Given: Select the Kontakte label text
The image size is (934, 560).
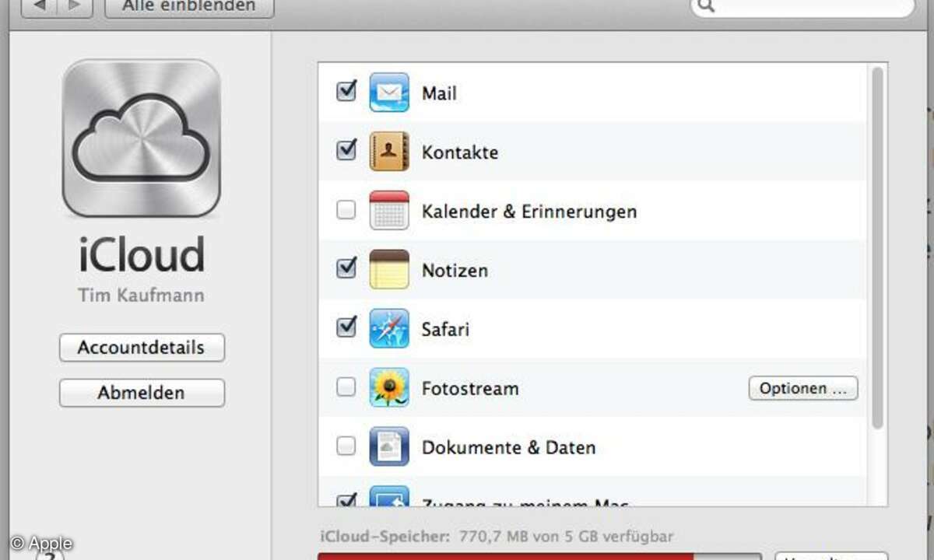Looking at the screenshot, I should [460, 152].
